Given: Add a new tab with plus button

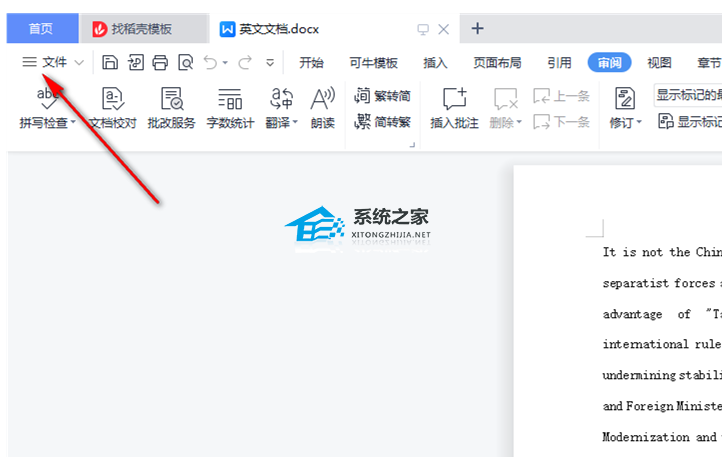Looking at the screenshot, I should (x=477, y=29).
